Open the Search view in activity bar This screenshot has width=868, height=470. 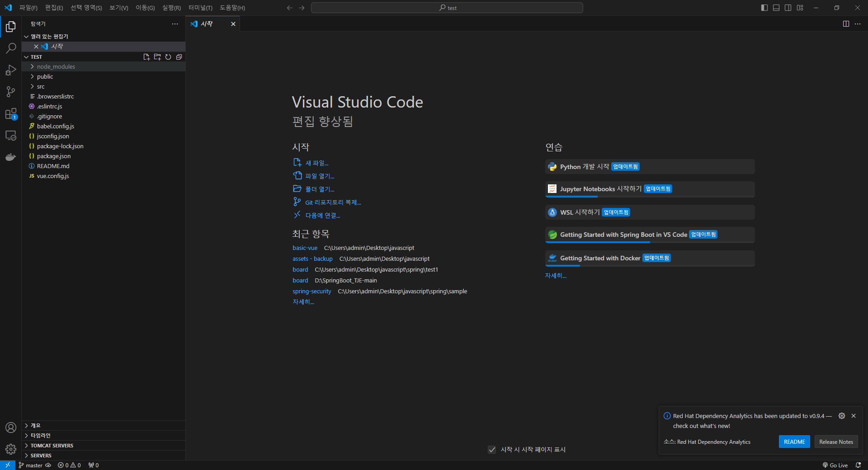pos(11,48)
